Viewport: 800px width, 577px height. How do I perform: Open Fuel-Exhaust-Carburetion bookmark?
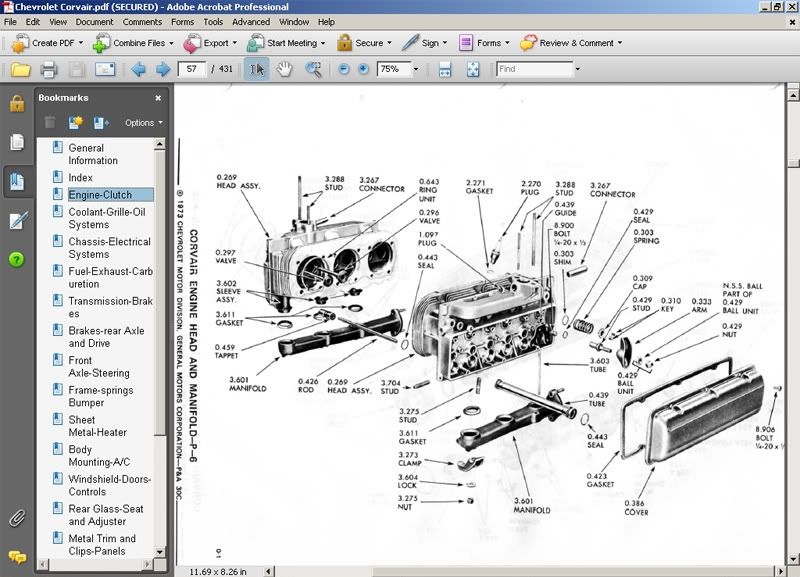click(x=111, y=278)
